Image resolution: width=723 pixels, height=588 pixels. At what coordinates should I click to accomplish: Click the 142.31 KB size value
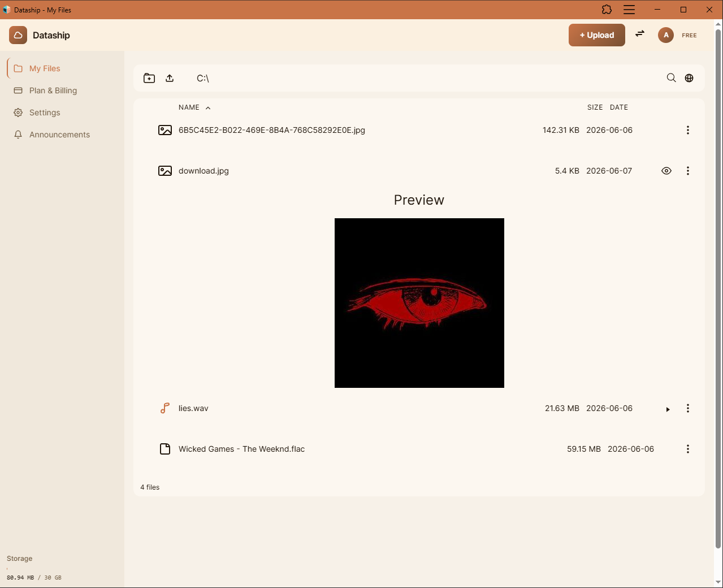[561, 130]
